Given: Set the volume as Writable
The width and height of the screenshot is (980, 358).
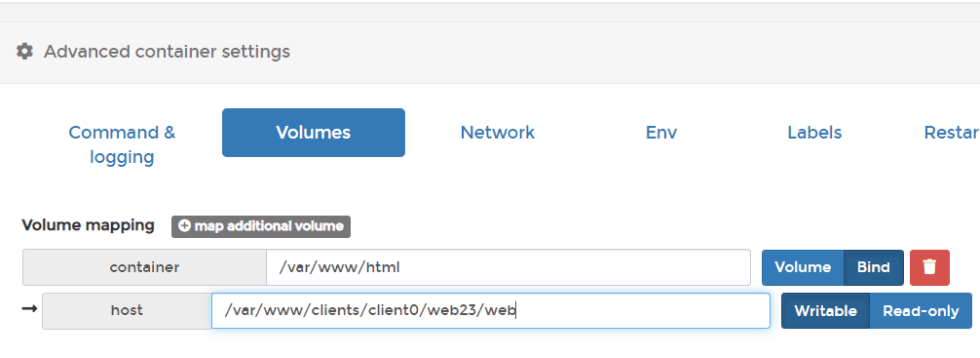Looking at the screenshot, I should [825, 311].
